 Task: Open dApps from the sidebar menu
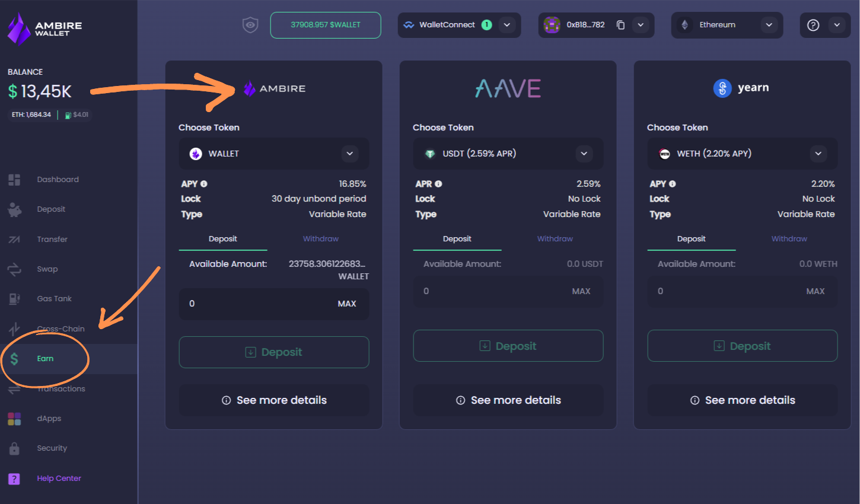[x=49, y=419]
